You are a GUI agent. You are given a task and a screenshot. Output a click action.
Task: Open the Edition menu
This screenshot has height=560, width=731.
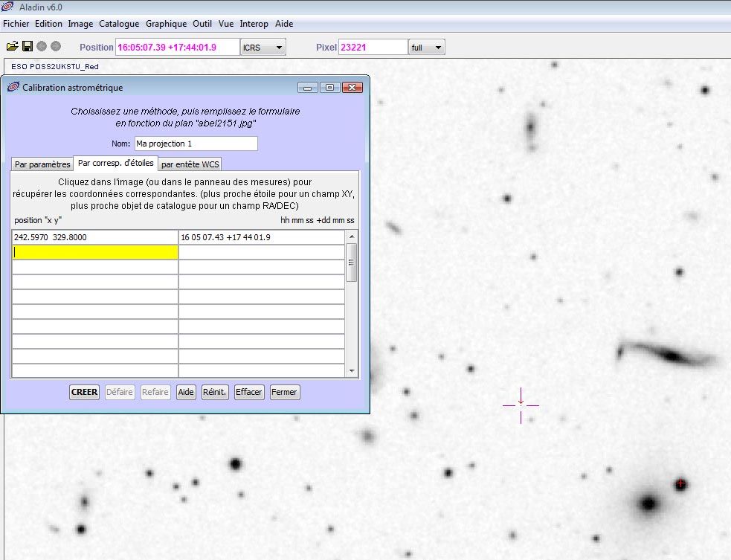coord(48,24)
